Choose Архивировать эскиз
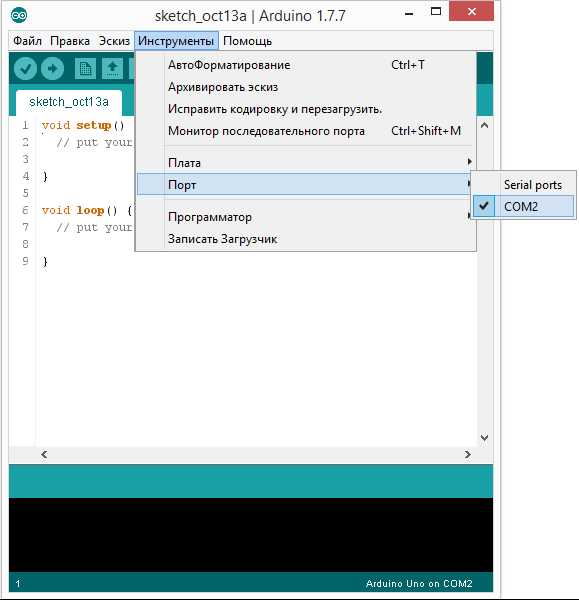 click(x=305, y=87)
